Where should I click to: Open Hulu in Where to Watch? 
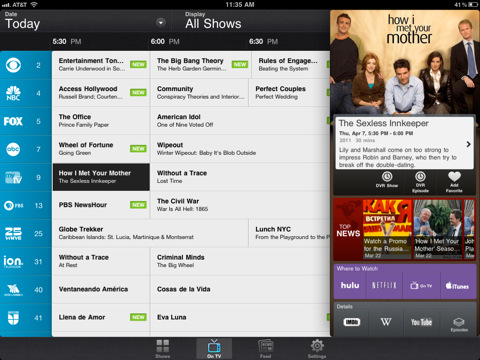tap(350, 285)
